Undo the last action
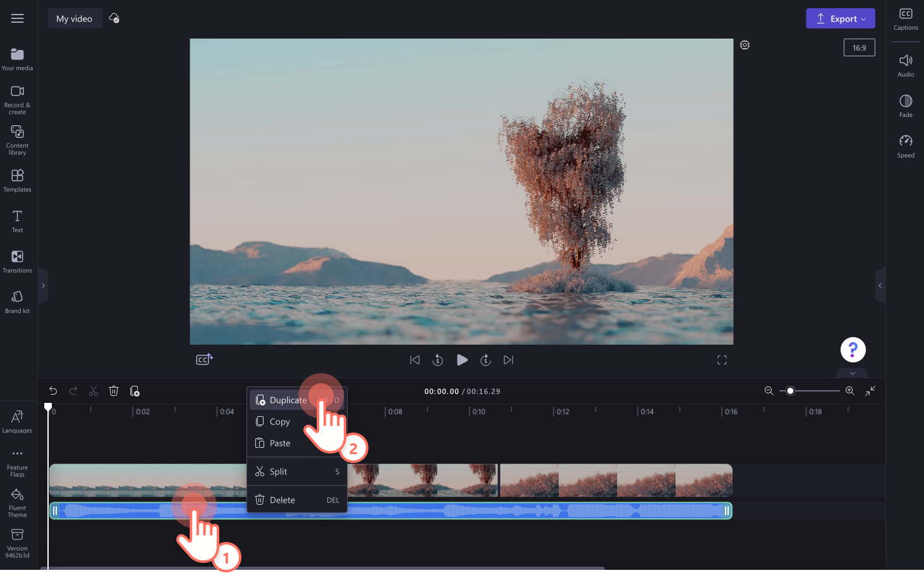The height and width of the screenshot is (573, 924). [53, 391]
